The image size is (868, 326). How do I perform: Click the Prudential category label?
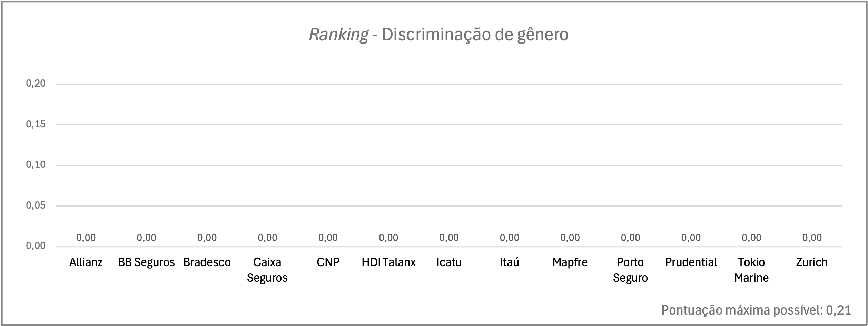[691, 262]
